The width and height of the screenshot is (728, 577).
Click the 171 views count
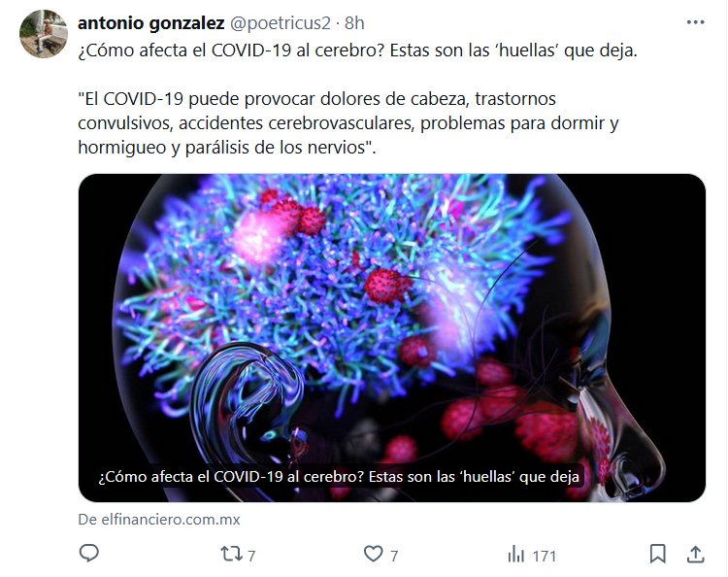(545, 556)
